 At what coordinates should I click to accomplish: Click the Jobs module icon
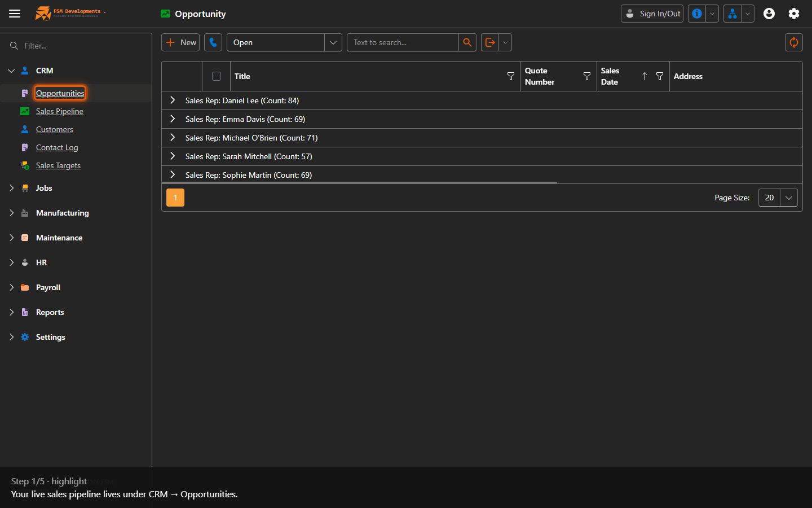click(25, 188)
